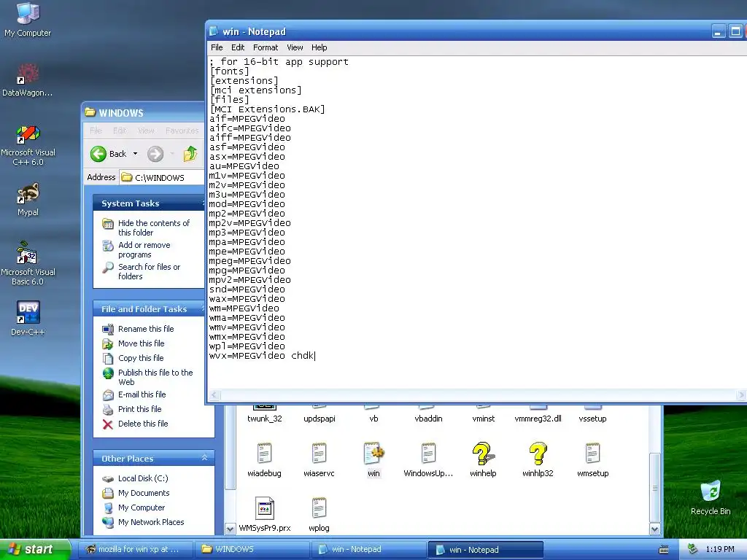The width and height of the screenshot is (747, 560).
Task: Open the Favorites menu in WINDOWS explorer
Action: [182, 131]
